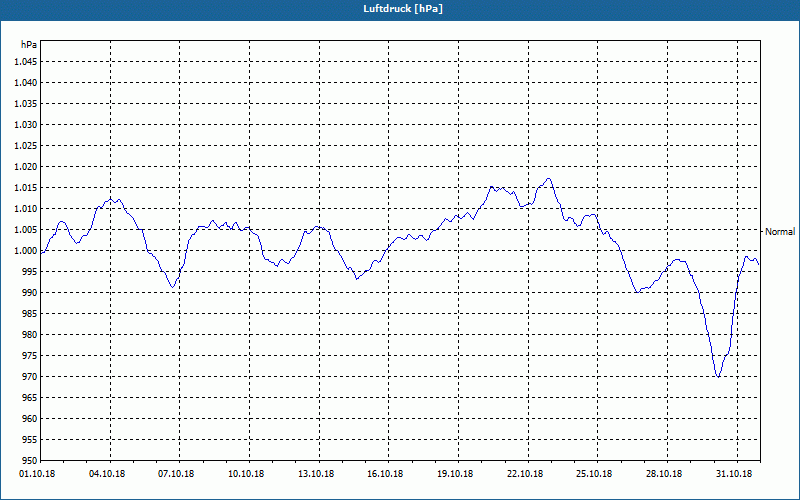This screenshot has width=800, height=500.
Task: Click the 28.10.18 date label
Action: pos(664,474)
